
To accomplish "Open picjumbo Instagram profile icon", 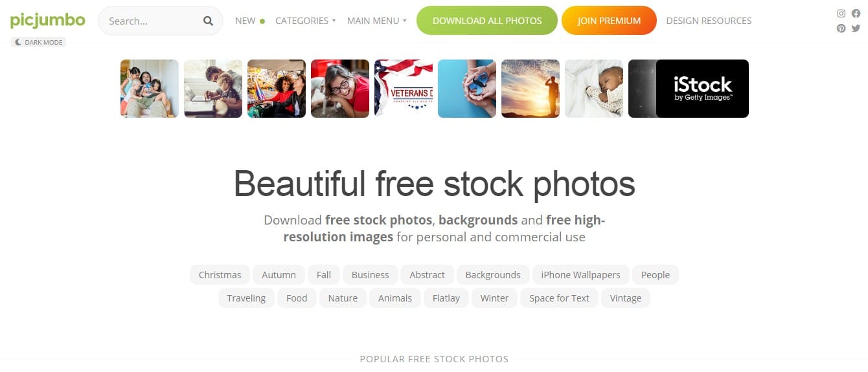I will coord(841,14).
